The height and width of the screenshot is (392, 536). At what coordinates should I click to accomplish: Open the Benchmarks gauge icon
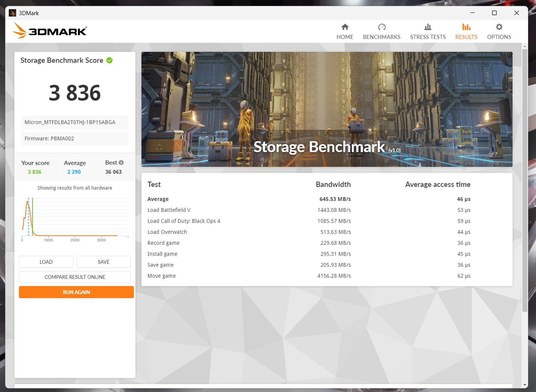[382, 27]
